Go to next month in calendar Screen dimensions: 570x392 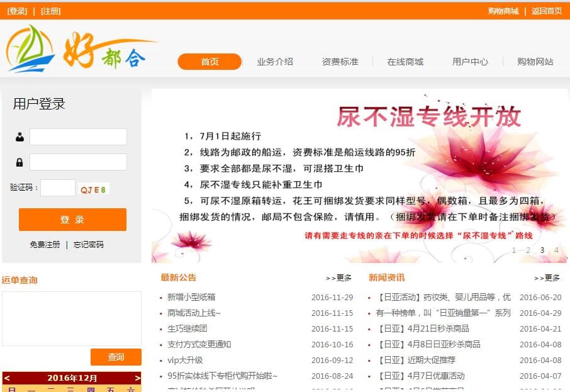pos(137,378)
